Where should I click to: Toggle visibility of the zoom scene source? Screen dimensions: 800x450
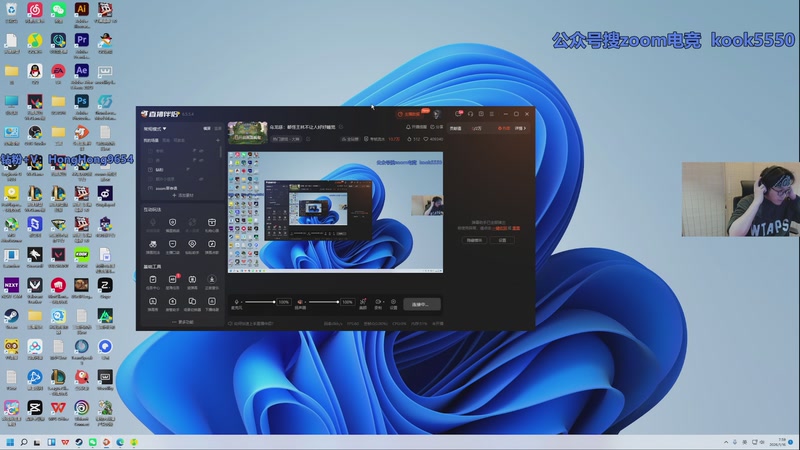[201, 186]
